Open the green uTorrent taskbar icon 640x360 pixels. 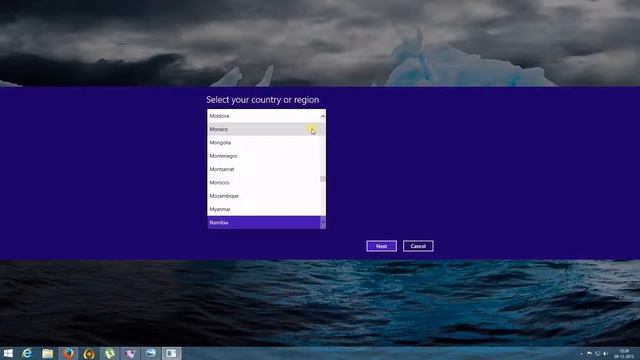click(109, 353)
